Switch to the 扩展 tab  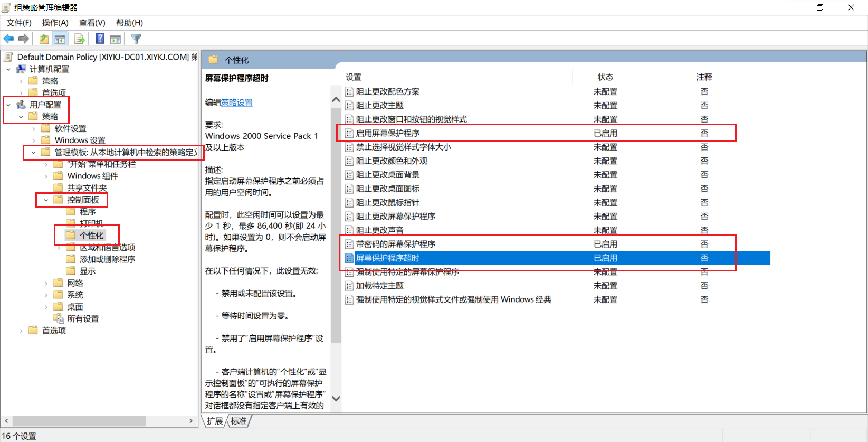pyautogui.click(x=215, y=421)
